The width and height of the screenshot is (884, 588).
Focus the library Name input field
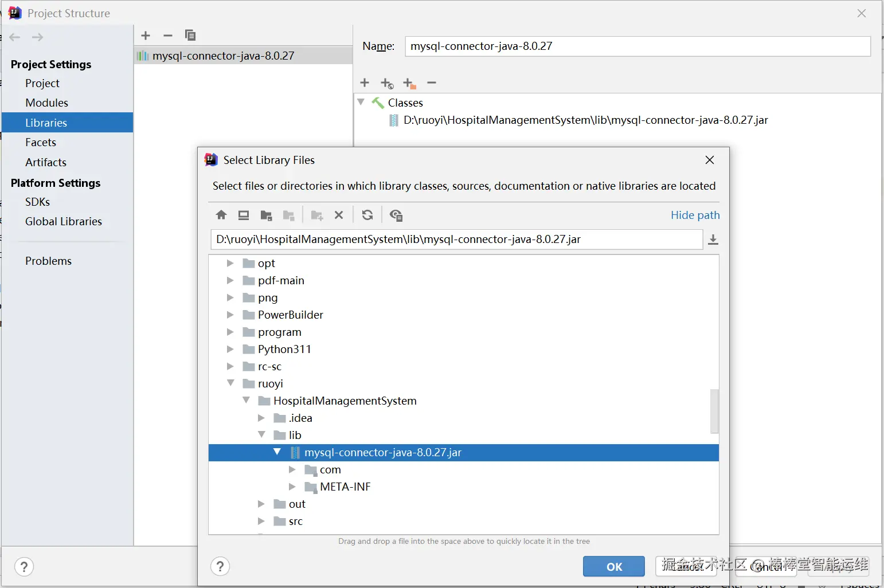click(638, 46)
